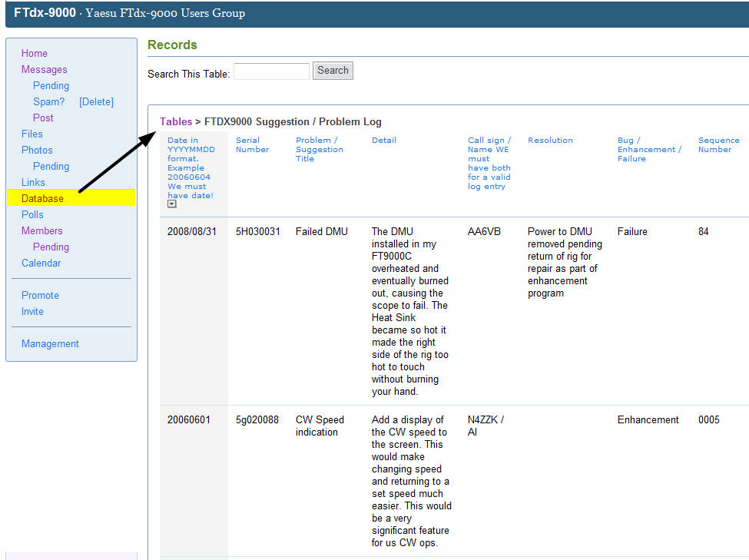Sort by the Detail column header
This screenshot has height=560, width=749.
click(384, 140)
